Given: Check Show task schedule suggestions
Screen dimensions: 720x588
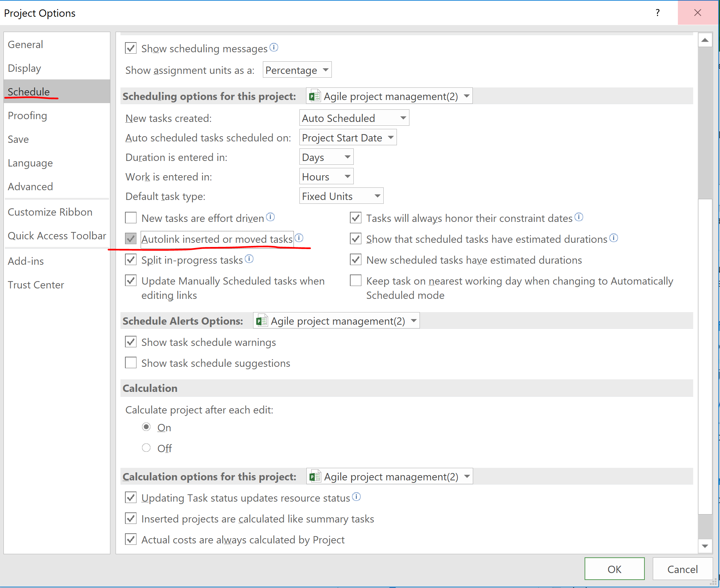Looking at the screenshot, I should [131, 363].
